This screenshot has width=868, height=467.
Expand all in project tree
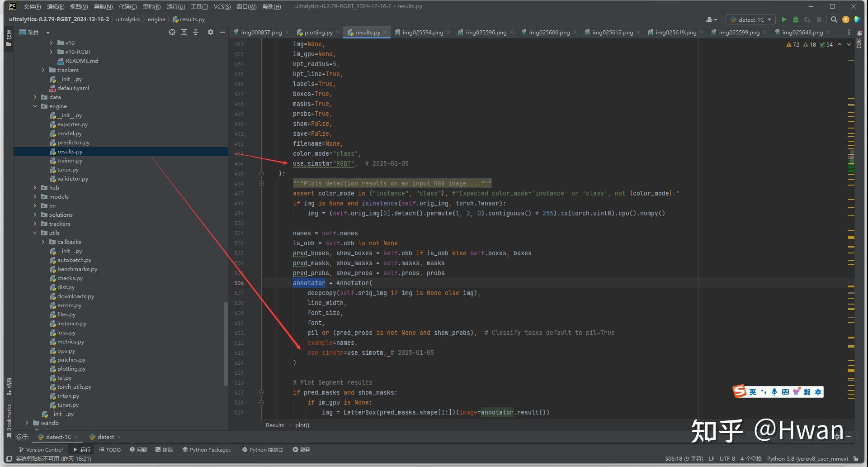(184, 32)
